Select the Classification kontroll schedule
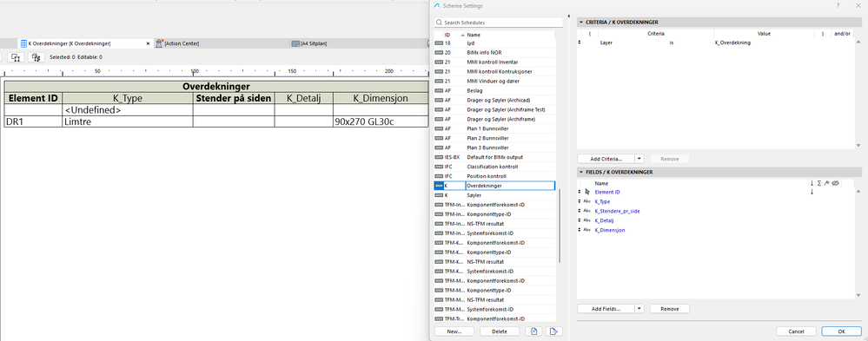868x341 pixels. [494, 167]
